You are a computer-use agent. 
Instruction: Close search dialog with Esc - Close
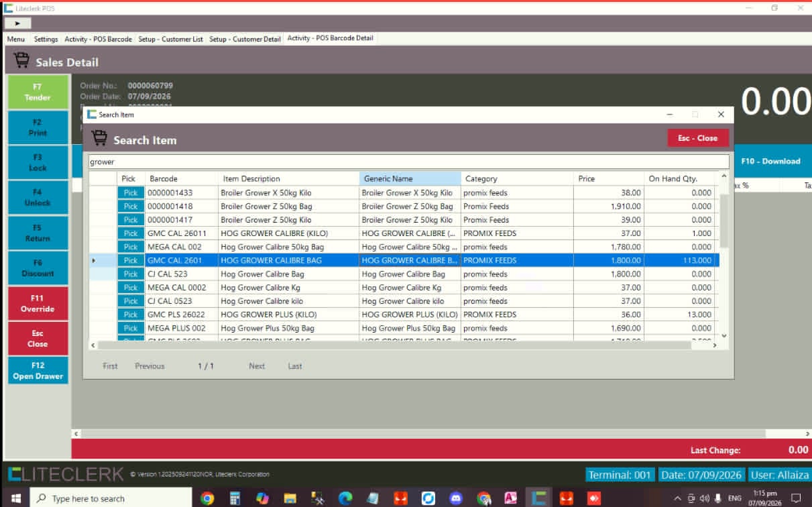click(697, 138)
